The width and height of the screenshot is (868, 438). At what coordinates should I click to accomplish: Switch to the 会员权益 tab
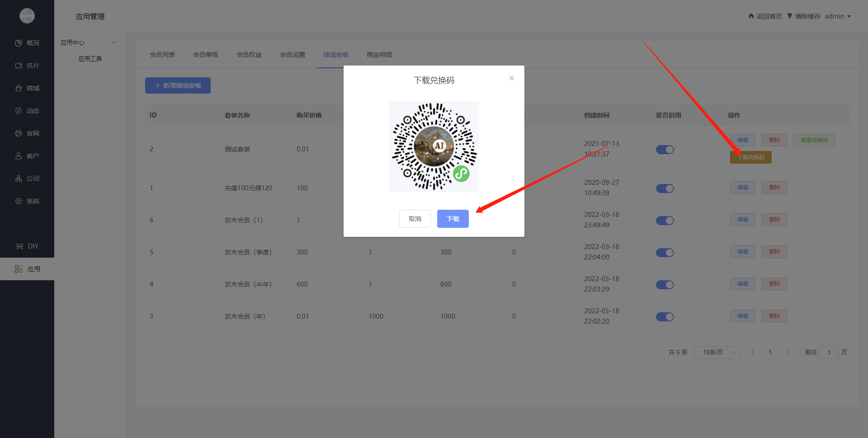point(249,55)
